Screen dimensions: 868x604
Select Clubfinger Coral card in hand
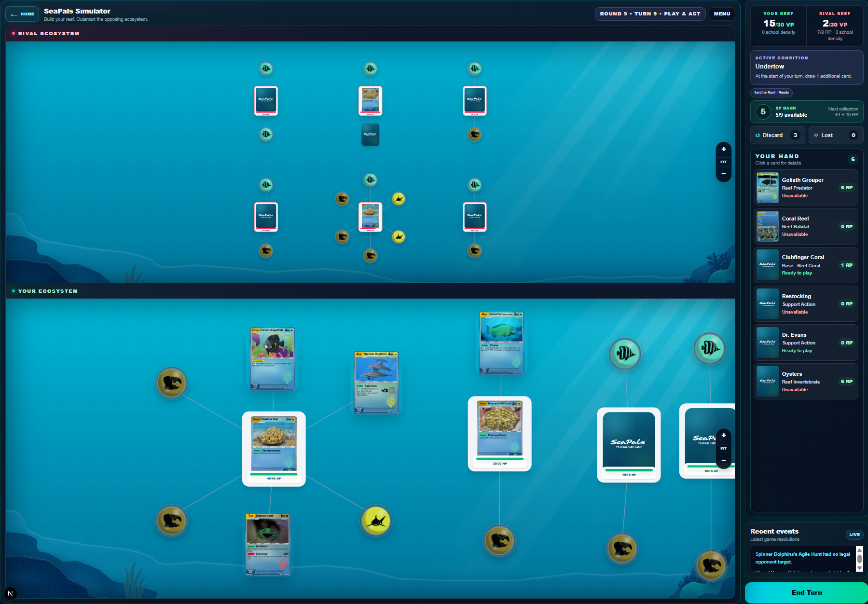(806, 265)
